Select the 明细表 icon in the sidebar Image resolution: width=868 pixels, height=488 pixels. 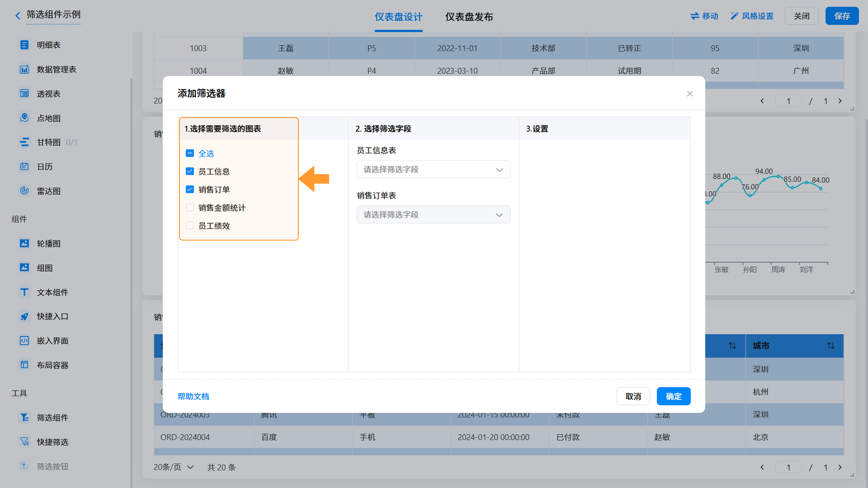coord(24,45)
